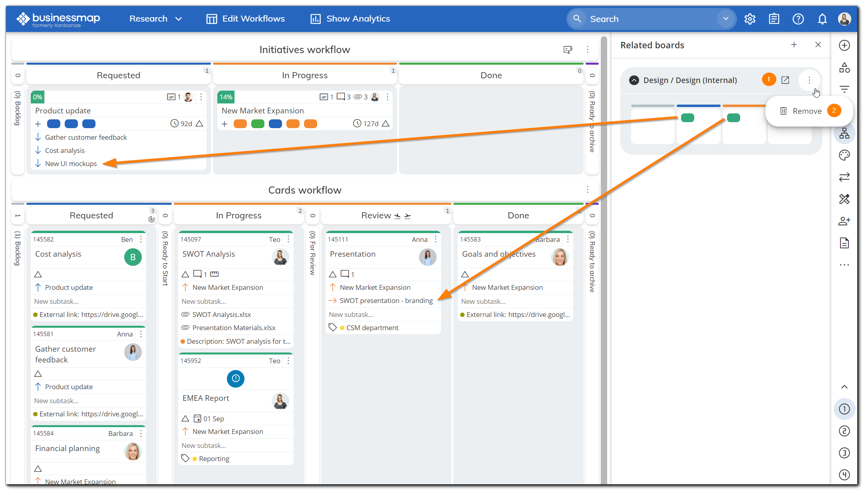Click the notifications bell icon
The image size is (868, 495).
(822, 19)
